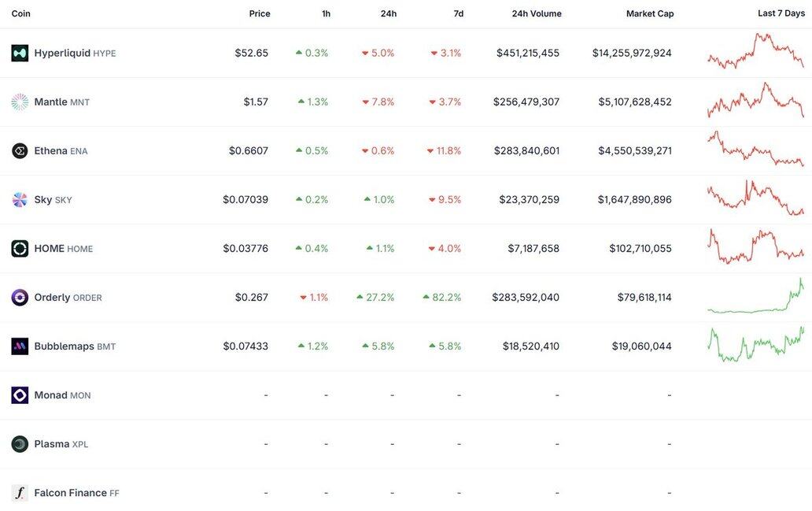Open the Hyperliquid 7-day sparkline chart
The width and height of the screenshot is (812, 511).
(755, 51)
